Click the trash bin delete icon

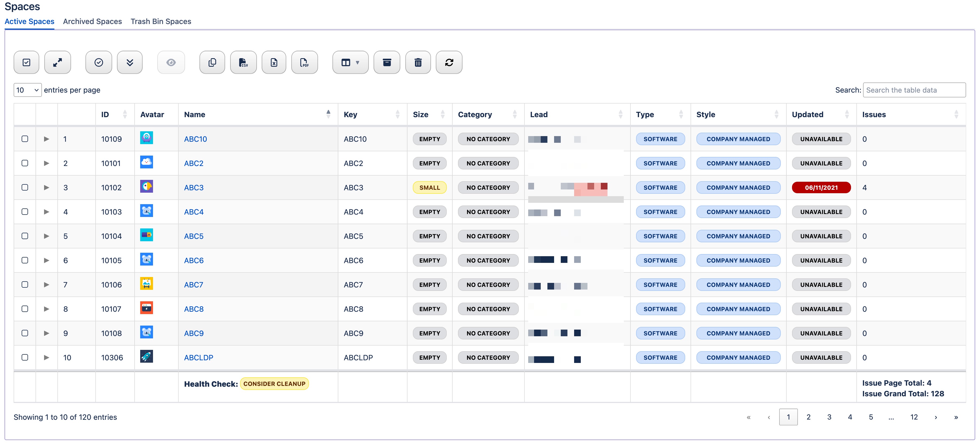(418, 62)
